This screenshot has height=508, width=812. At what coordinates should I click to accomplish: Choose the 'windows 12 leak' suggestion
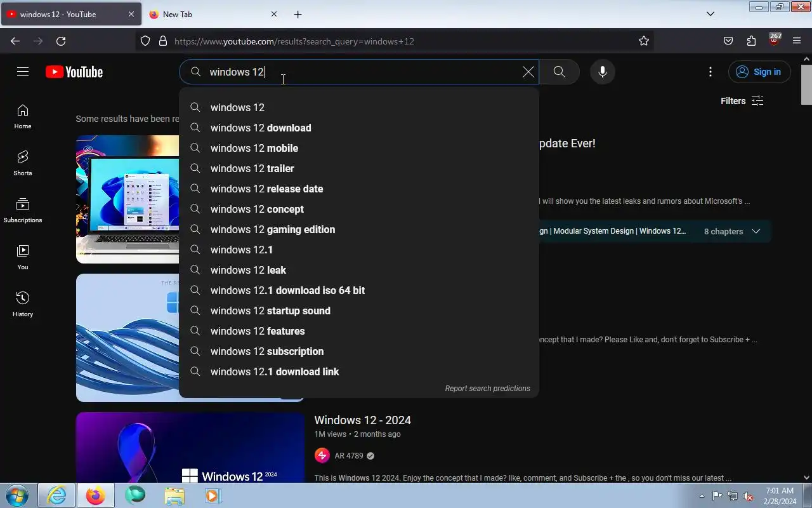pos(359,270)
